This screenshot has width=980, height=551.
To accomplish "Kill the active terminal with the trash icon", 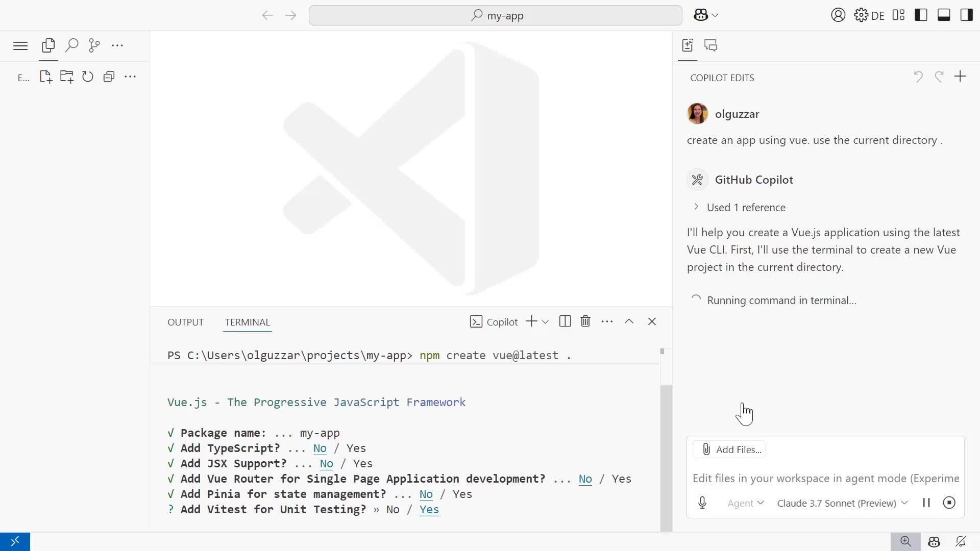I will point(585,321).
